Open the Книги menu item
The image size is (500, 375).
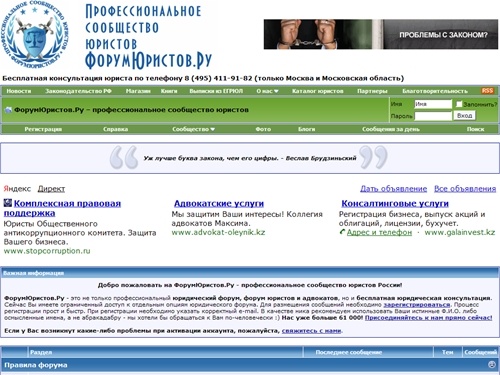click(x=169, y=91)
